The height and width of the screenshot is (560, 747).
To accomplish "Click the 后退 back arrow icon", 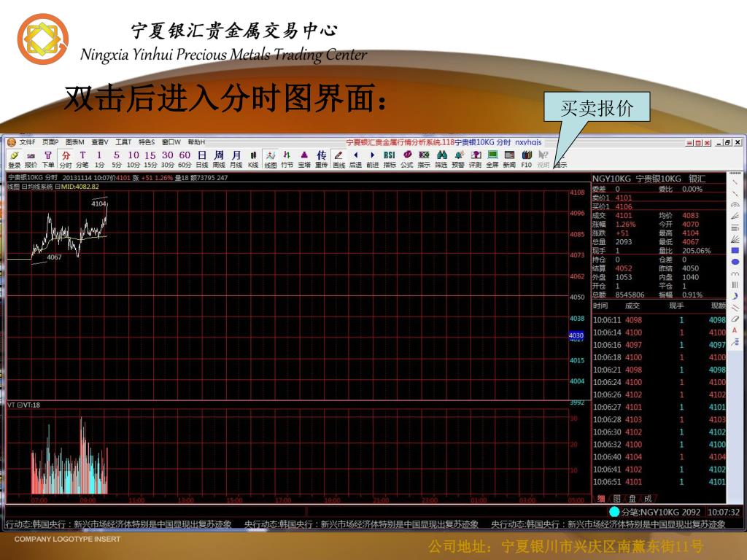I will pos(355,159).
